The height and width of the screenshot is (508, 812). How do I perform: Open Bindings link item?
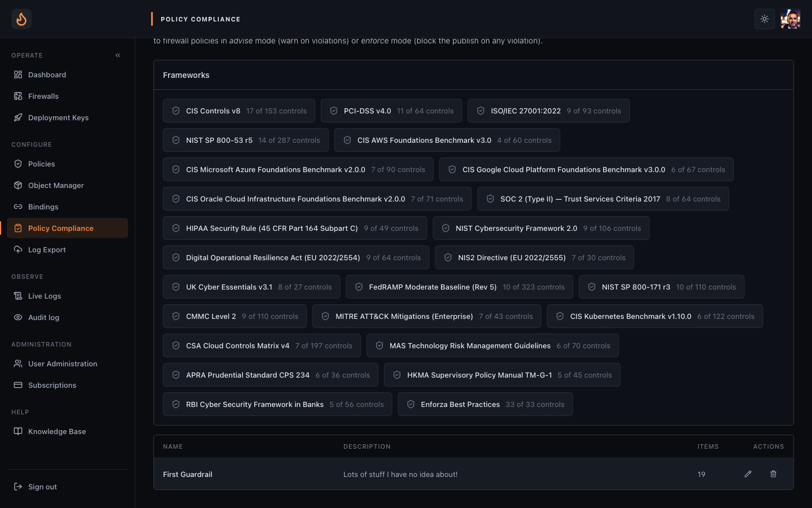click(68, 207)
